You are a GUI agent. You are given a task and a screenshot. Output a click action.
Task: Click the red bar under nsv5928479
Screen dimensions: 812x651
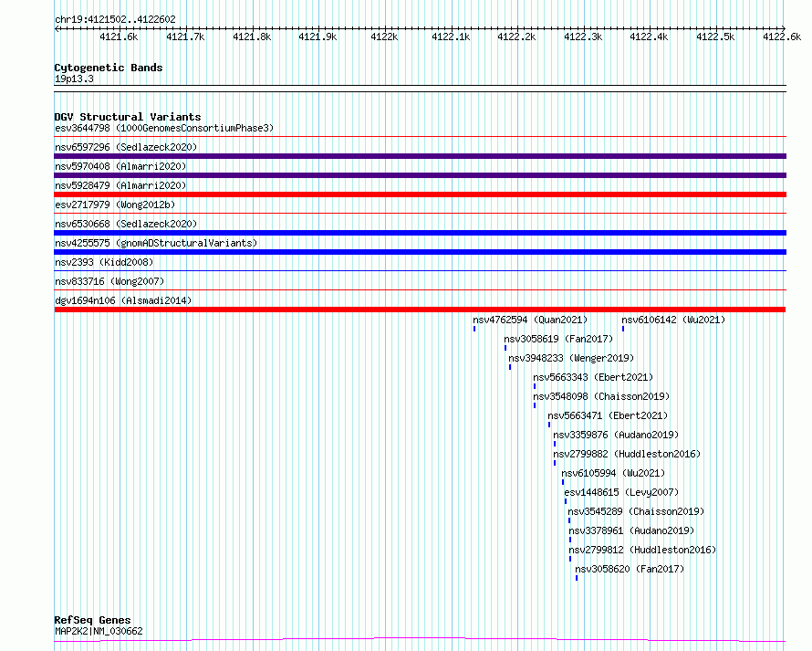tap(420, 194)
